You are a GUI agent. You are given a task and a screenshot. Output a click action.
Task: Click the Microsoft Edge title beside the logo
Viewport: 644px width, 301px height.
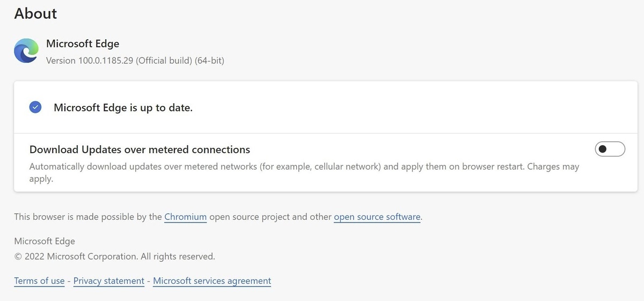click(83, 44)
